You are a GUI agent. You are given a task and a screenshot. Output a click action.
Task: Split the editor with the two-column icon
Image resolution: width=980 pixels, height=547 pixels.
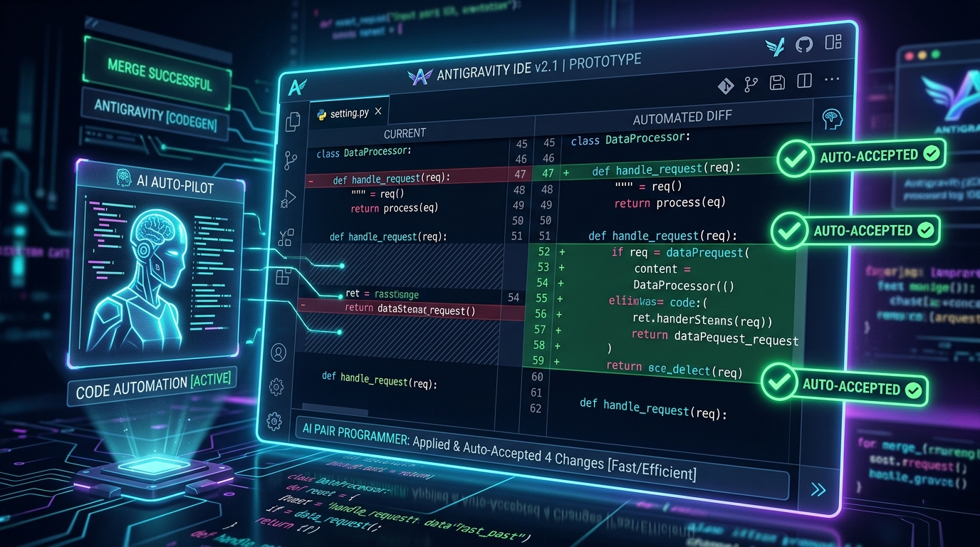tap(804, 80)
